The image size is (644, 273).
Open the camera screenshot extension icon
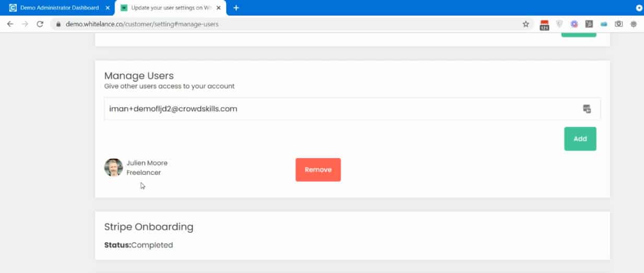pos(618,24)
